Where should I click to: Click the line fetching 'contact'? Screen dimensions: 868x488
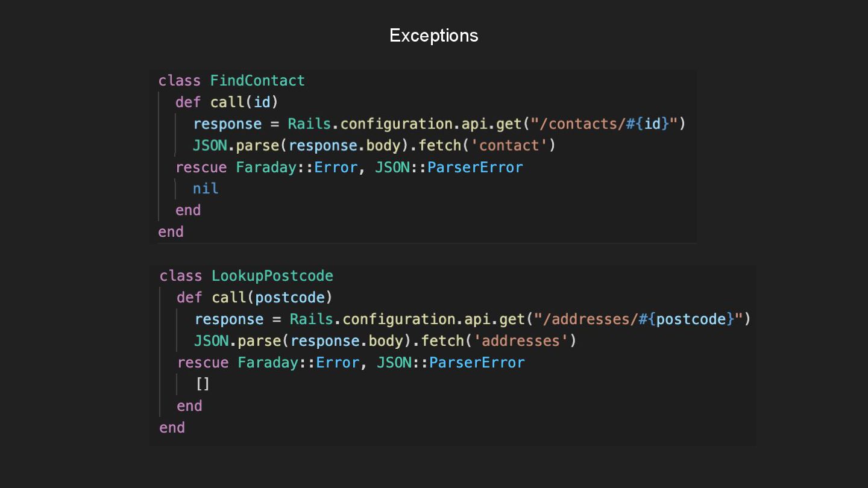tap(374, 146)
